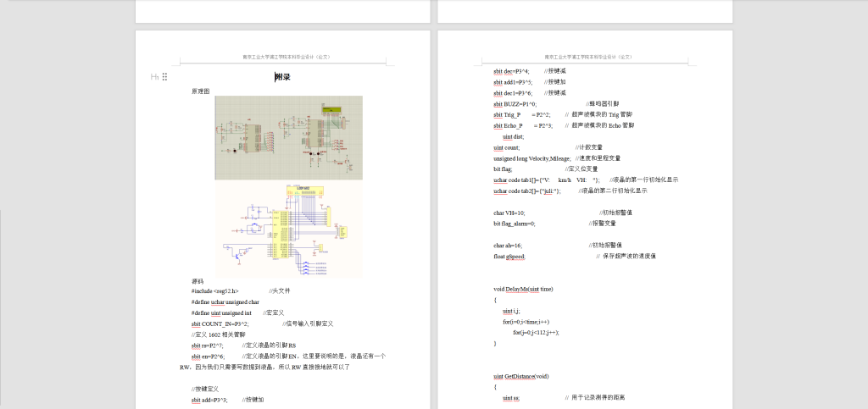Click the line '#include <reg52.h>'
Screen dimensions: 868x409
point(214,290)
